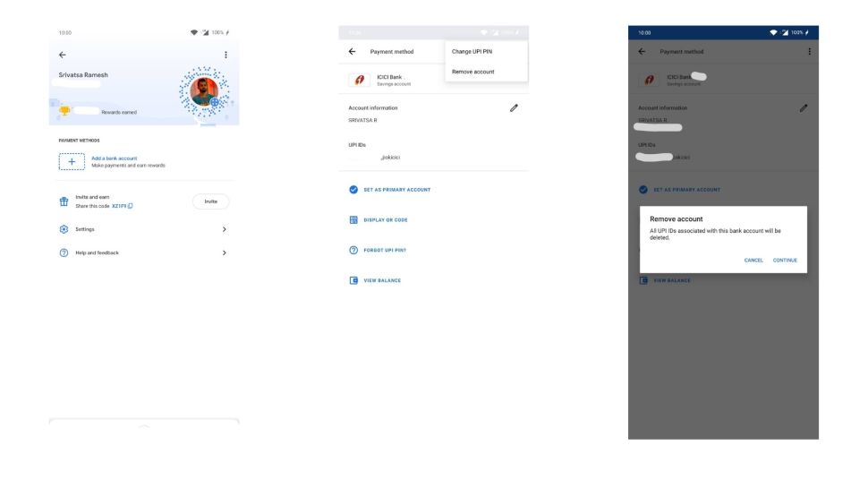
Task: Tap SET AS PRIMARY ACCOUNT behind dialog, right screen
Action: (686, 190)
